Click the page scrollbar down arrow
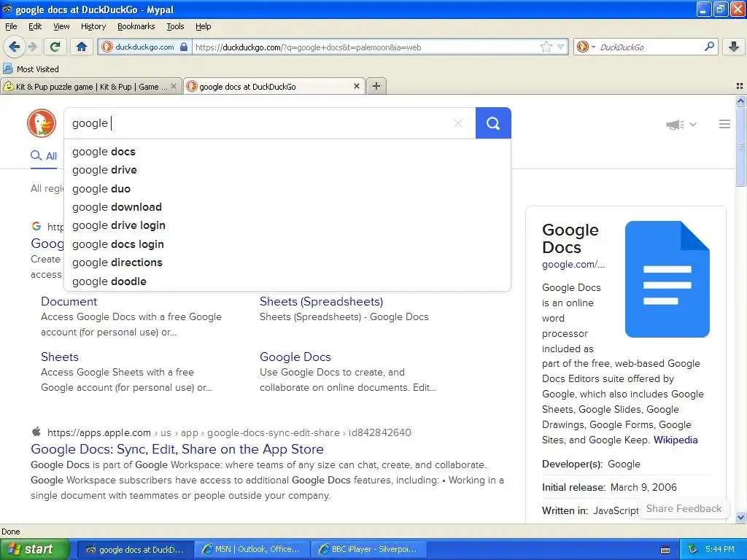This screenshot has height=560, width=747. coord(740,517)
